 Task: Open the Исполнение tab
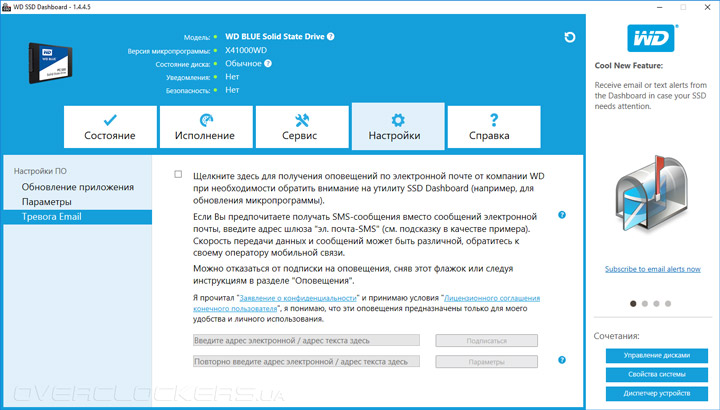click(x=206, y=127)
